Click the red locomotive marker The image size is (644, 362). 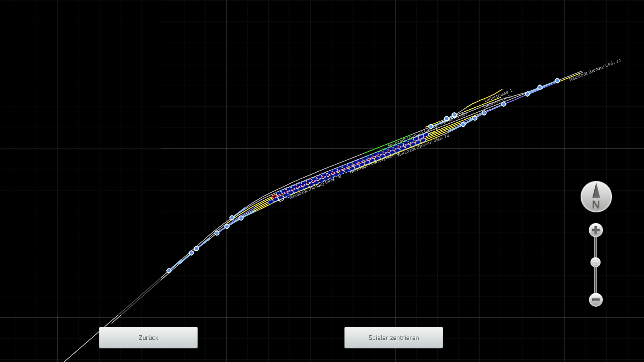[x=274, y=196]
